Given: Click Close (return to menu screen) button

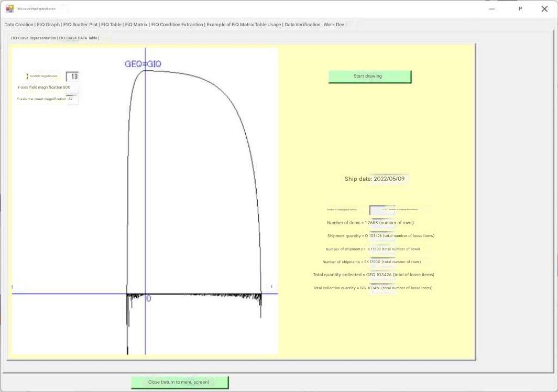Looking at the screenshot, I should 179,382.
